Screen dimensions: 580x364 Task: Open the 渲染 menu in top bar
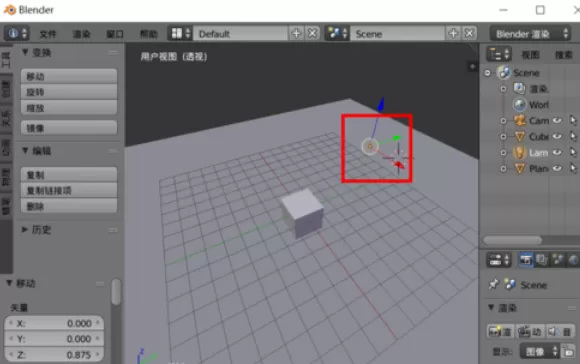coord(81,34)
